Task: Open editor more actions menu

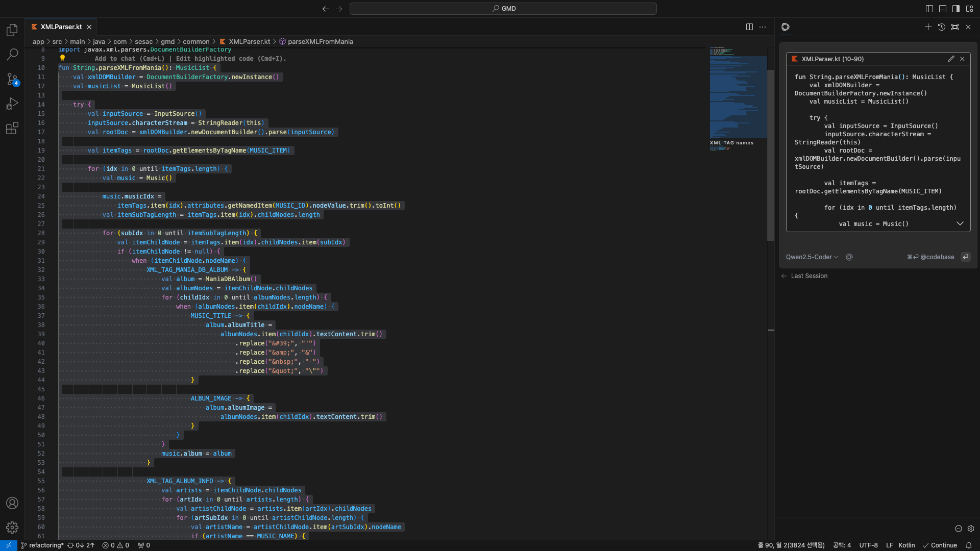Action: [x=763, y=27]
